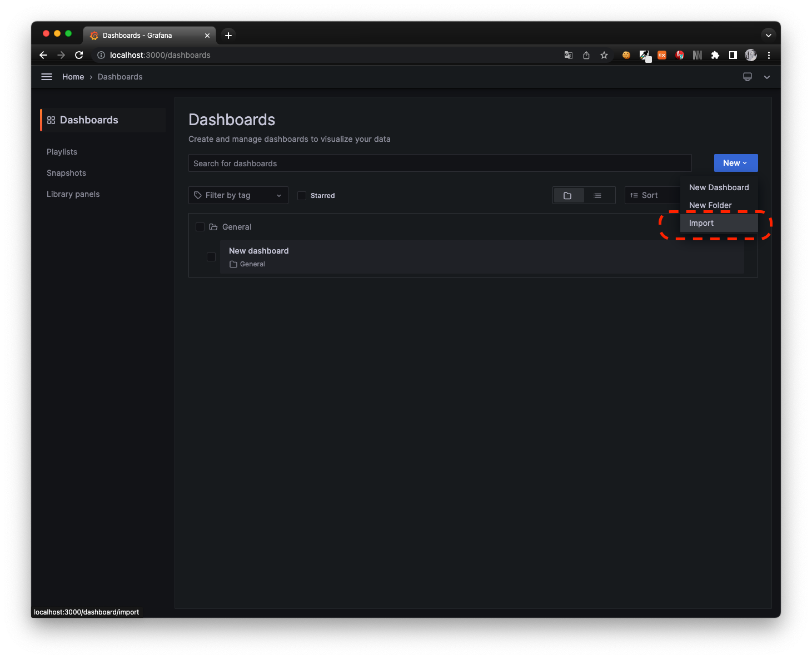812x659 pixels.
Task: Click the site info icon in address bar
Action: click(101, 55)
